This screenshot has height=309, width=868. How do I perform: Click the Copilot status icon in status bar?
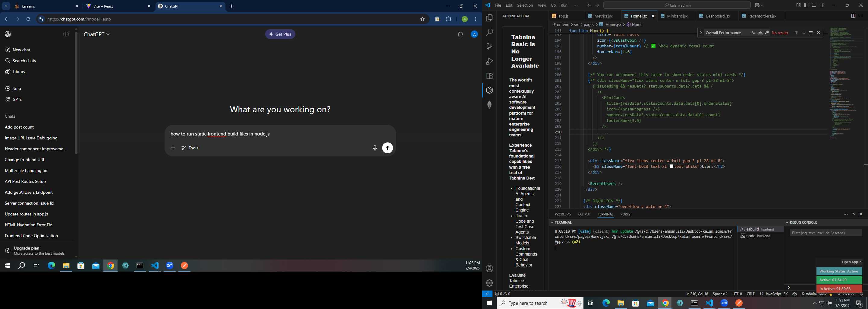[794, 294]
